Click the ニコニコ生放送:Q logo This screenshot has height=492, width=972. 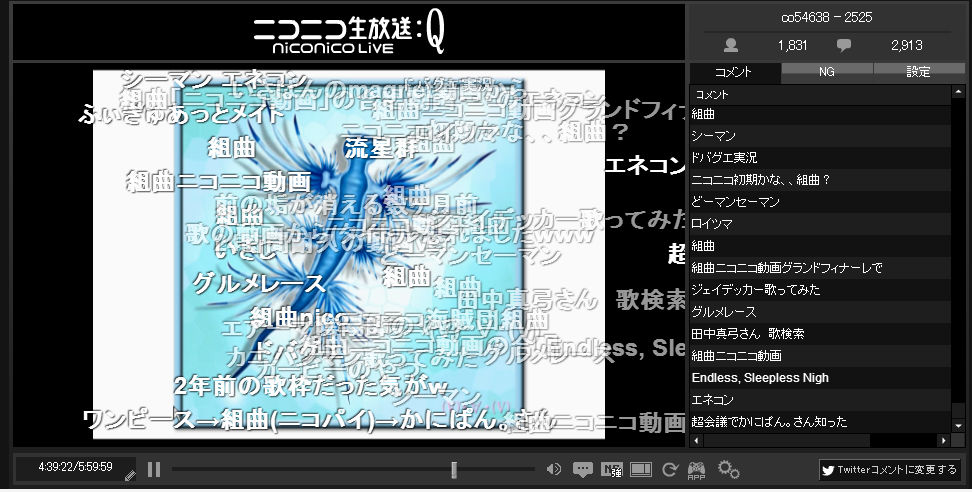click(349, 34)
